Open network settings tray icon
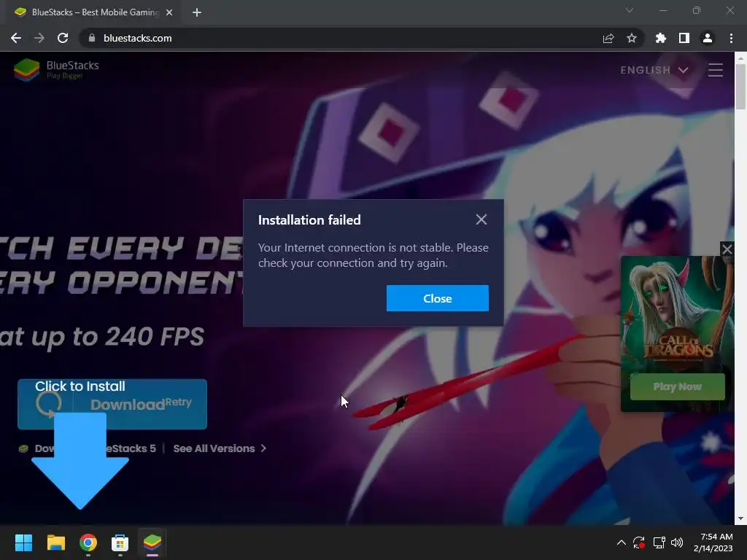The height and width of the screenshot is (560, 747). click(659, 542)
